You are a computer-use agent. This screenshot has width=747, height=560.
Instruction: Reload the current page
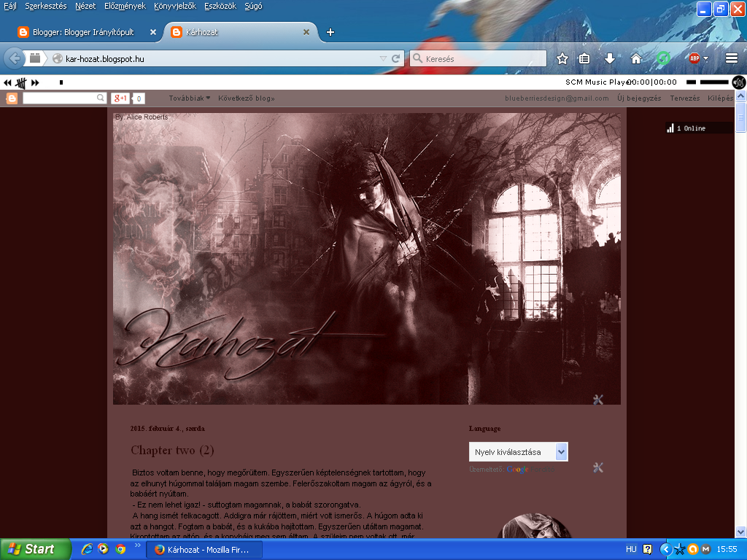coord(396,58)
